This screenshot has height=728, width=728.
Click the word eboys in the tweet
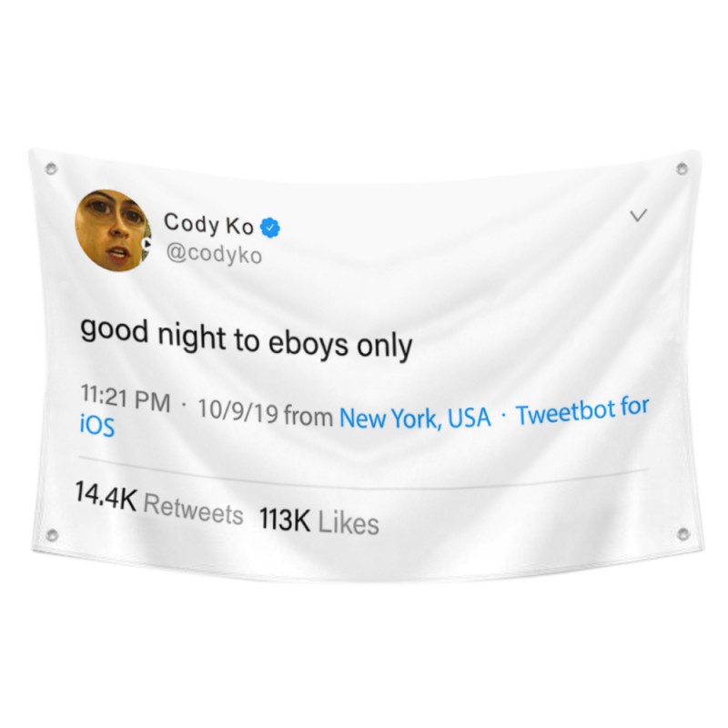click(308, 345)
